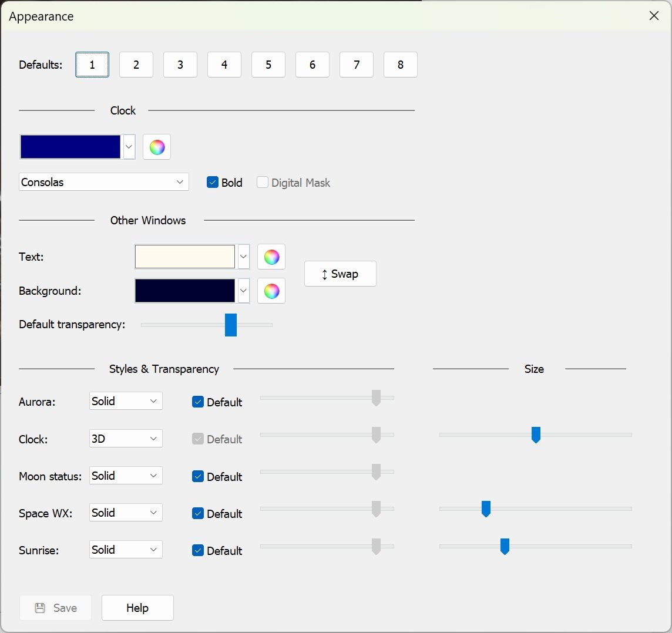Uncheck Default for Moon status
The height and width of the screenshot is (633, 672).
coord(198,477)
